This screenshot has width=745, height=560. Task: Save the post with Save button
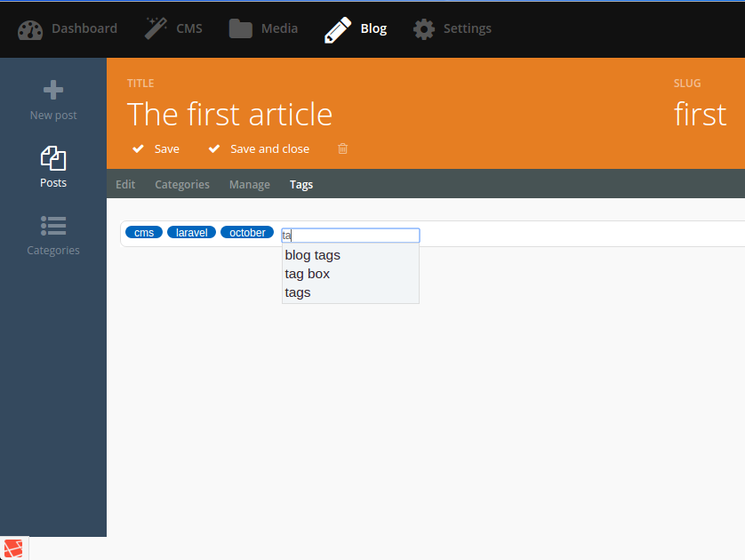pos(156,148)
